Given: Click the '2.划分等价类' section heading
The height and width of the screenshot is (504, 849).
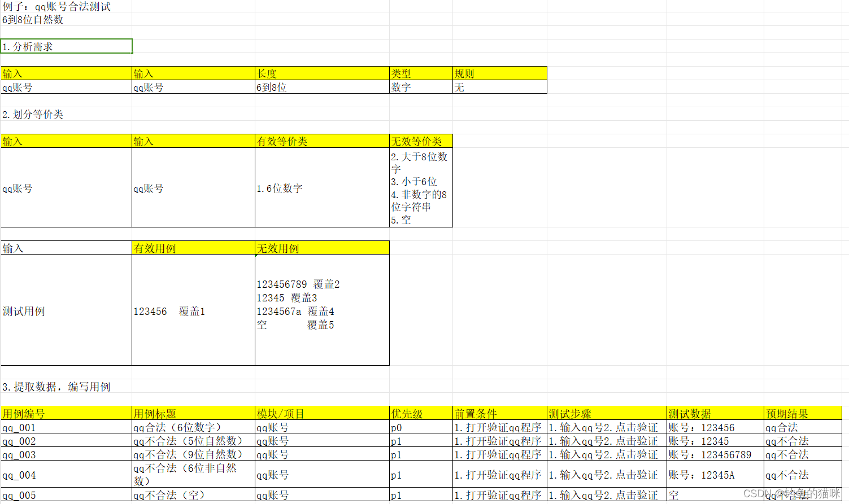Looking at the screenshot, I should click(x=66, y=114).
